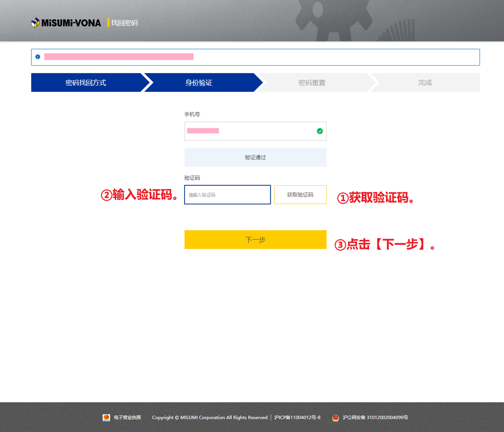Click the 请输入验证码 input field

[227, 195]
